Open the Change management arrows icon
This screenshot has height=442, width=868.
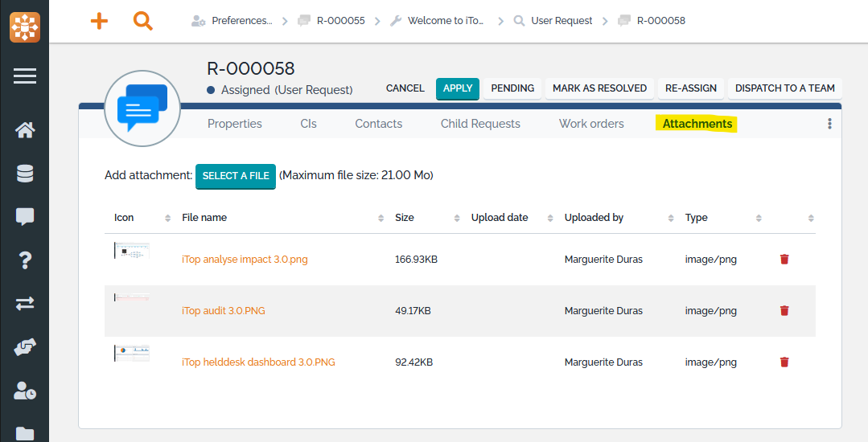click(x=25, y=303)
